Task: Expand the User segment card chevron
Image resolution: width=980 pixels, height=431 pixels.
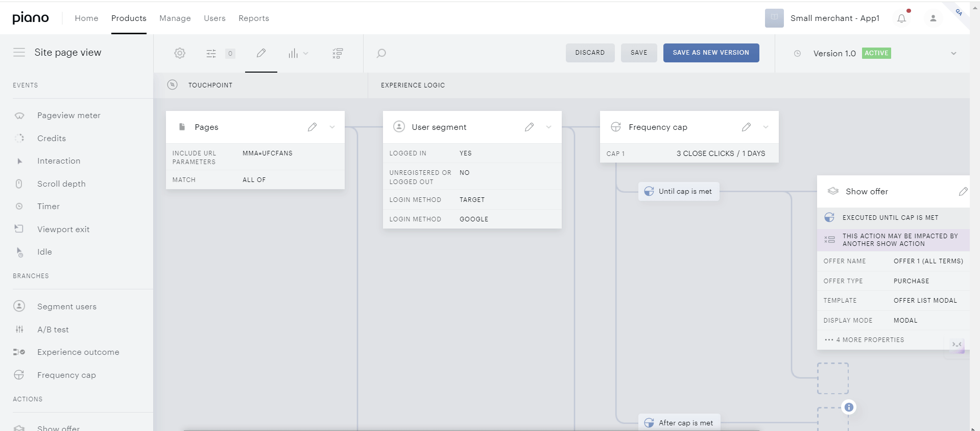Action: (x=548, y=127)
